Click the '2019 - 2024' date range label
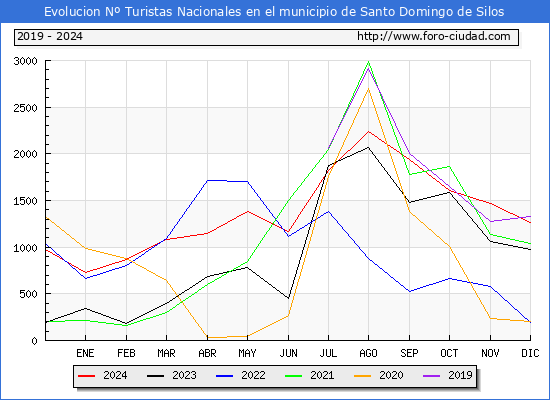This screenshot has width=550, height=400. [x=50, y=36]
